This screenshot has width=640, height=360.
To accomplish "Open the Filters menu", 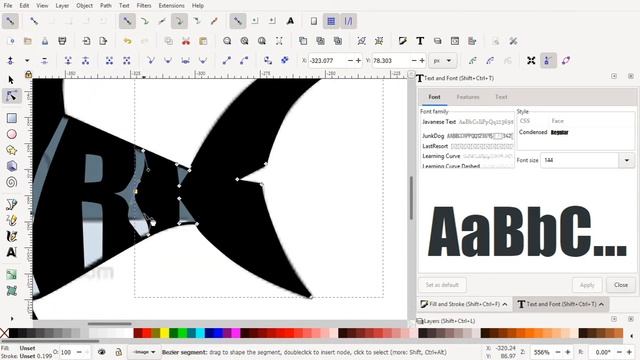I will (x=144, y=6).
